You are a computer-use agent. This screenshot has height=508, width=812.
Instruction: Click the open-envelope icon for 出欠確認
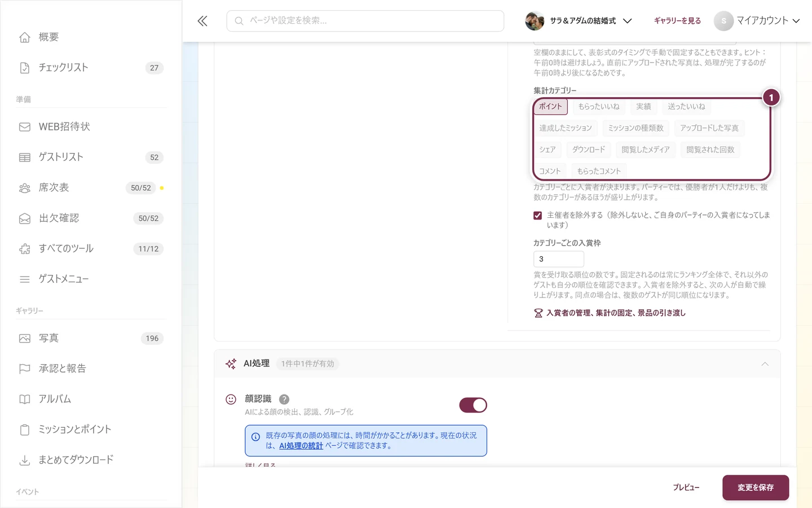[25, 218]
